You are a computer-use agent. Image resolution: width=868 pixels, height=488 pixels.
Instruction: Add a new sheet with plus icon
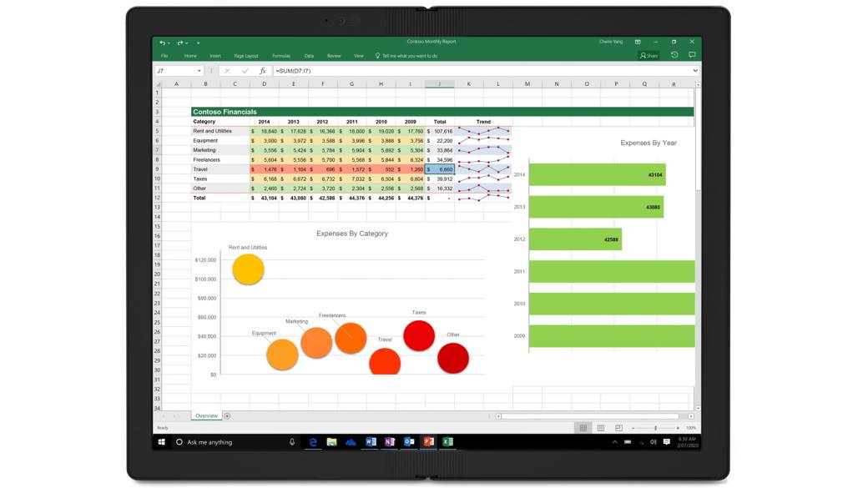(227, 415)
